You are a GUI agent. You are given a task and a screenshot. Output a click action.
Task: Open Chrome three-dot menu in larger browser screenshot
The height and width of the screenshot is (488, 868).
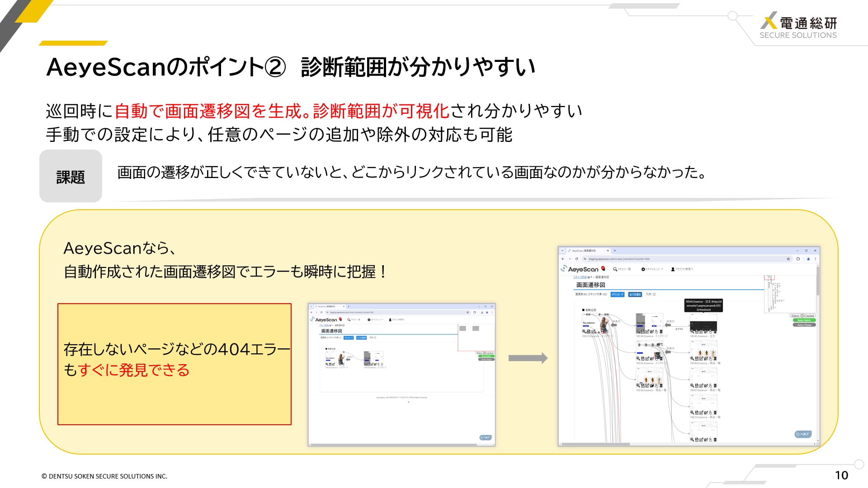(x=815, y=259)
